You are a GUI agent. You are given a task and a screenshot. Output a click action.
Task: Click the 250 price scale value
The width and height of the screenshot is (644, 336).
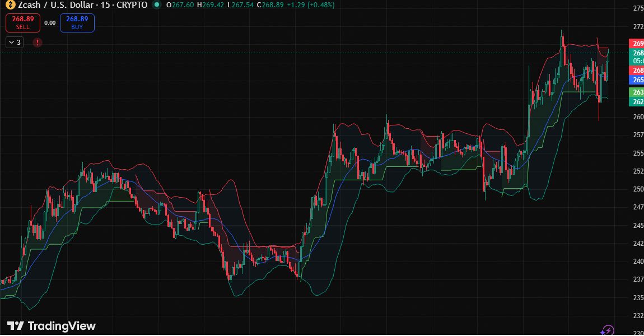pyautogui.click(x=638, y=189)
